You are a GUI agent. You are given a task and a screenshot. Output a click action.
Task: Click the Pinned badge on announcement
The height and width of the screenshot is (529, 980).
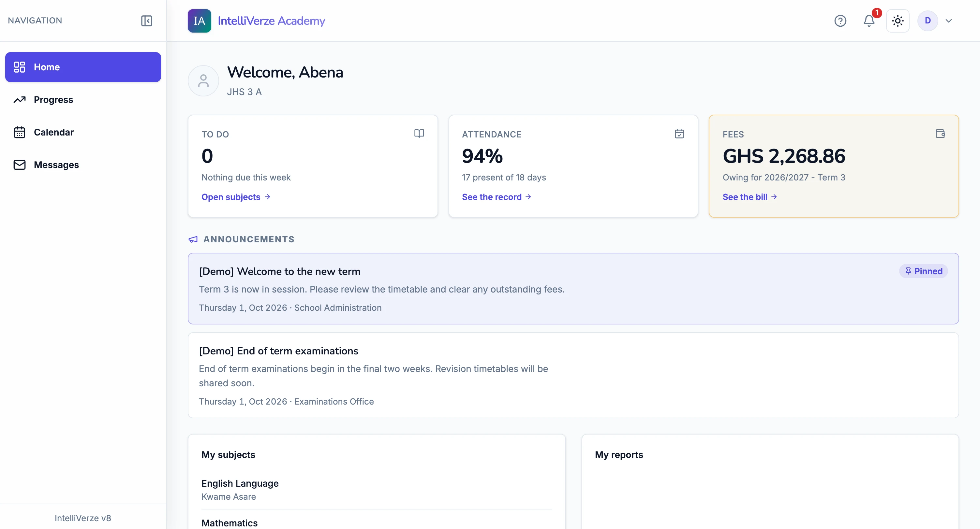pos(923,271)
